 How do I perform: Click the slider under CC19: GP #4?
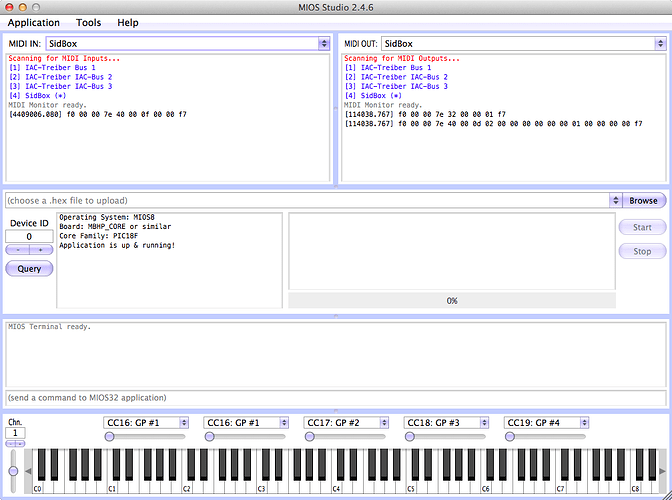(546, 437)
